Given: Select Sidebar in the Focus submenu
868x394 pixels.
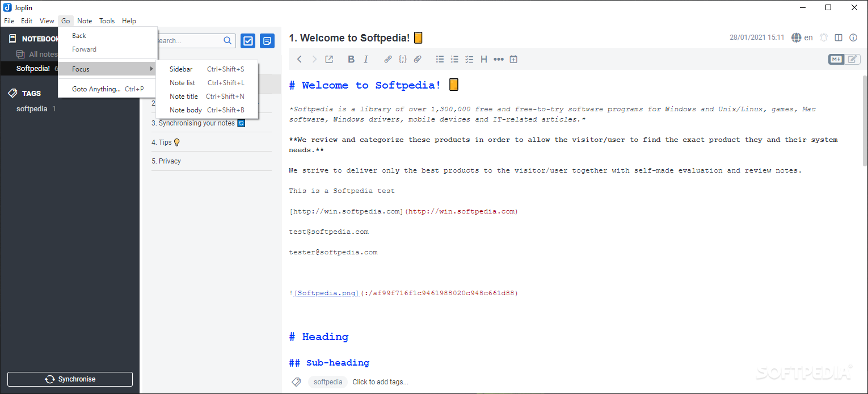Looking at the screenshot, I should (207, 69).
